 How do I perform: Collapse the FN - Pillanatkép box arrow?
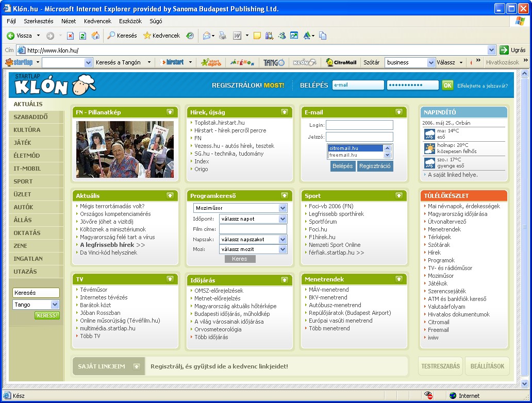click(170, 112)
